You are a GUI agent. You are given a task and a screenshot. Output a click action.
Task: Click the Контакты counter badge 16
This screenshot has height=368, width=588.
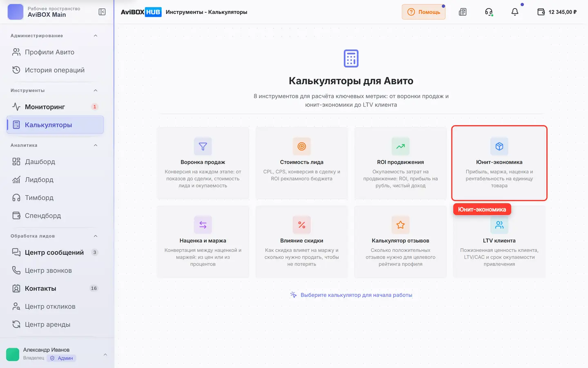(94, 288)
